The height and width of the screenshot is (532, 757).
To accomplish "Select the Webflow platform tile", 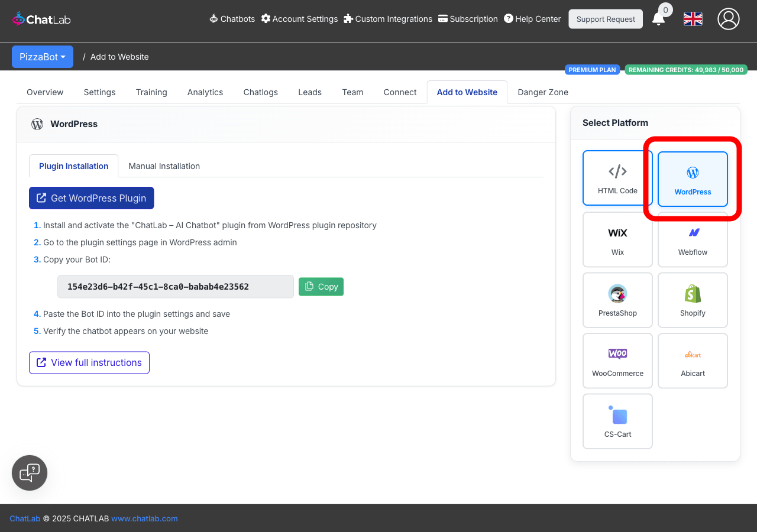I will point(693,239).
